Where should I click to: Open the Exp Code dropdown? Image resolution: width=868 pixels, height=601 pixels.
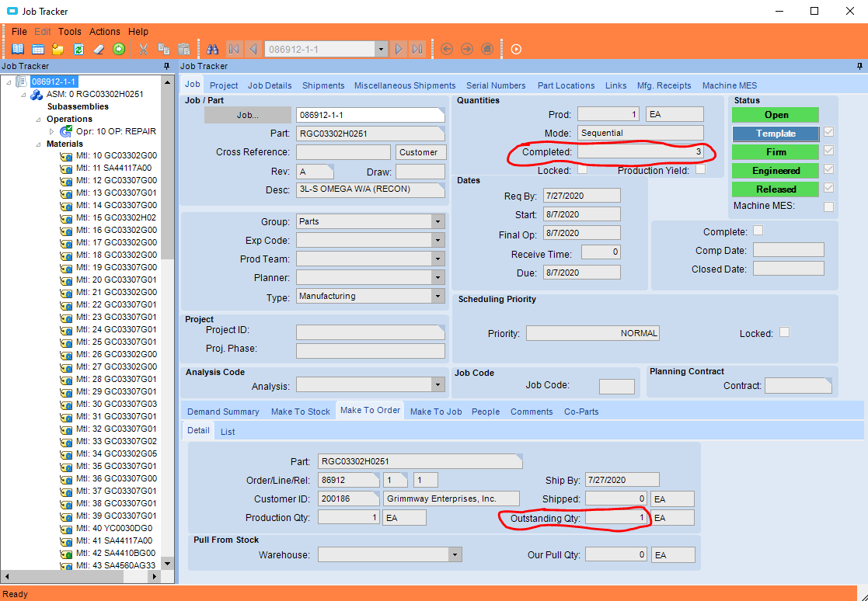[x=437, y=241]
